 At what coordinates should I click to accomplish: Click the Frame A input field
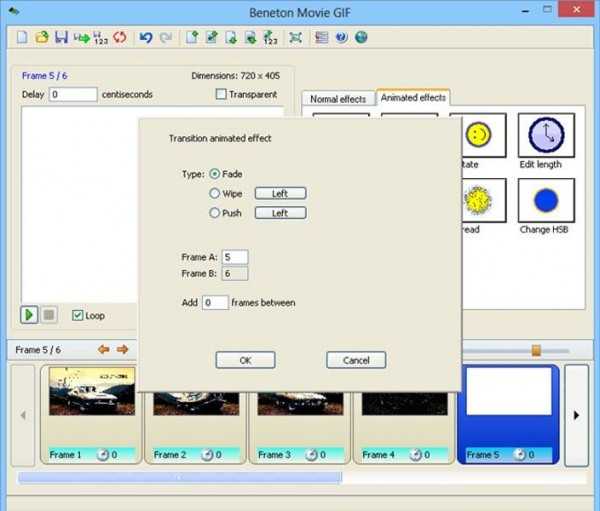pos(235,257)
